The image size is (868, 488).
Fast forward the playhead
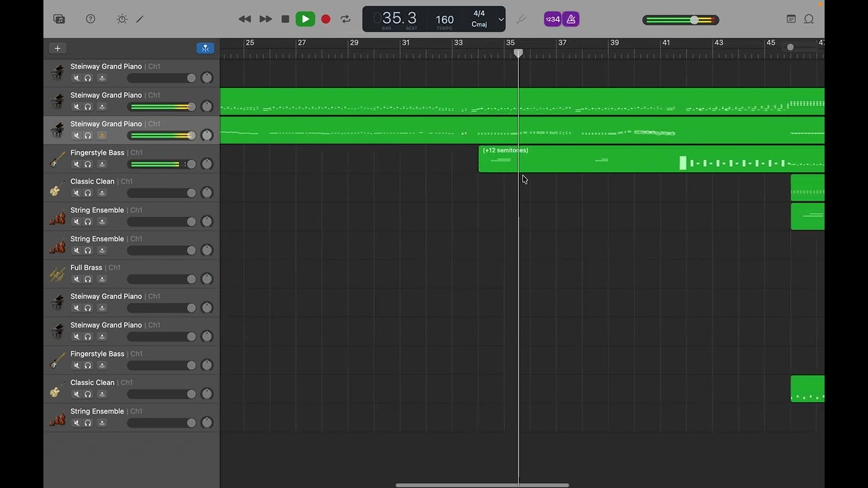coord(266,19)
